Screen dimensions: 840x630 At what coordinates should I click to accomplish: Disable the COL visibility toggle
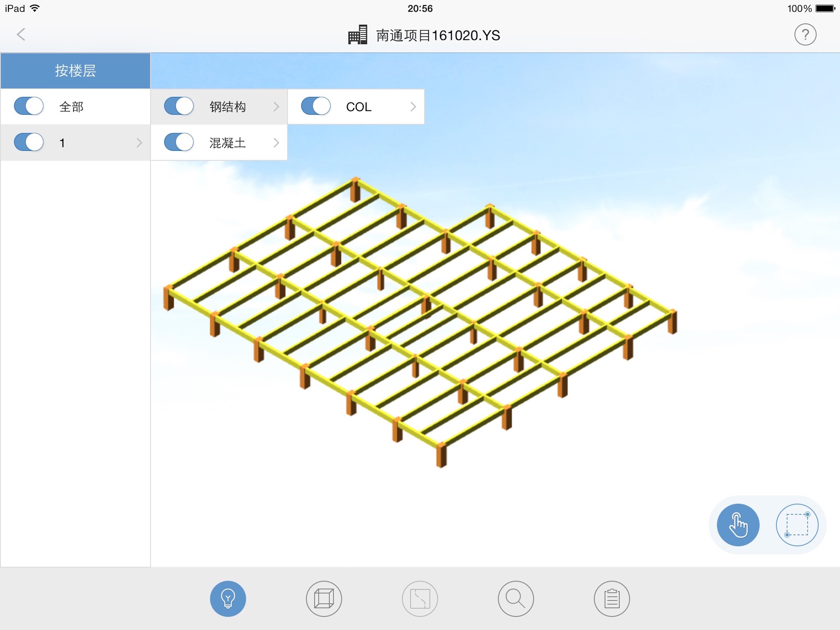tap(315, 106)
